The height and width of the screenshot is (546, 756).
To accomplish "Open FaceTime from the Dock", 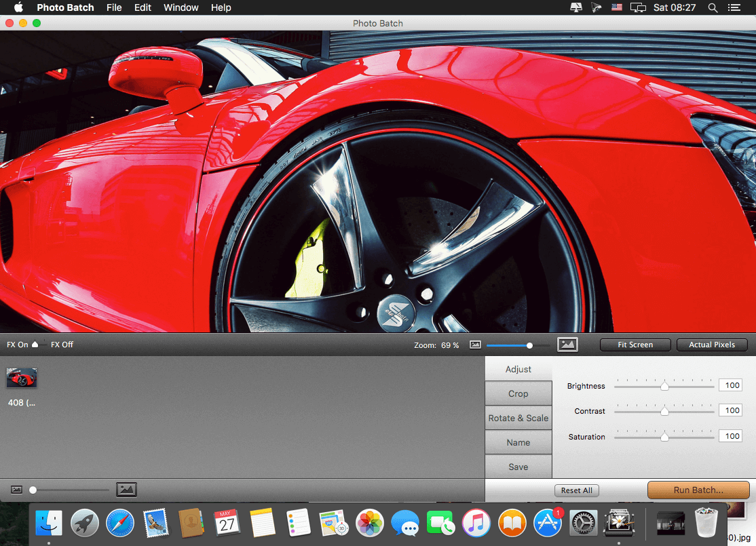I will click(440, 523).
